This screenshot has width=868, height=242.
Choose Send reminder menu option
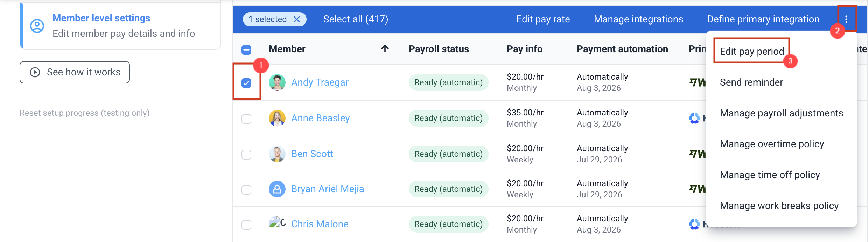751,82
